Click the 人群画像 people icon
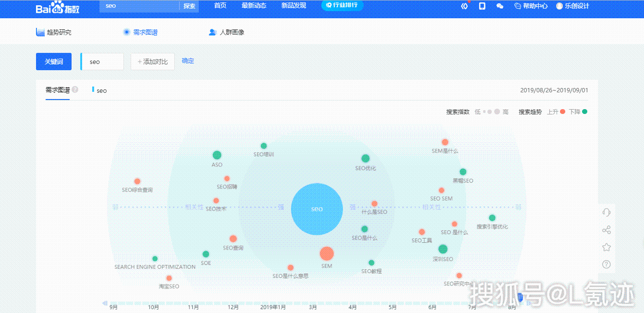The image size is (644, 313). coord(213,32)
